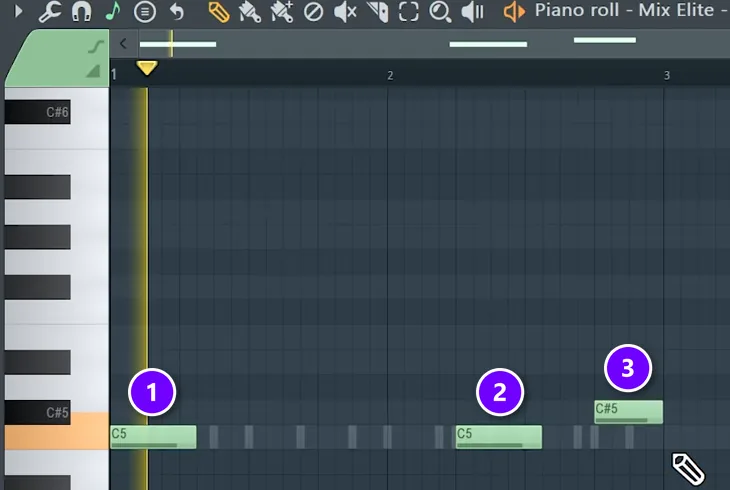Viewport: 730px width, 490px height.
Task: Click bar 3 on the timeline ruler
Action: click(x=667, y=75)
